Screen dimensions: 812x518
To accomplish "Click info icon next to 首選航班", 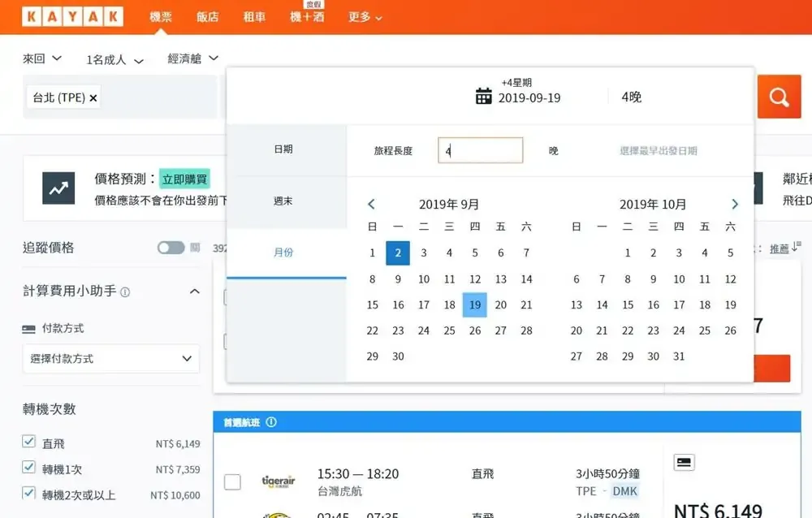I will click(x=271, y=422).
